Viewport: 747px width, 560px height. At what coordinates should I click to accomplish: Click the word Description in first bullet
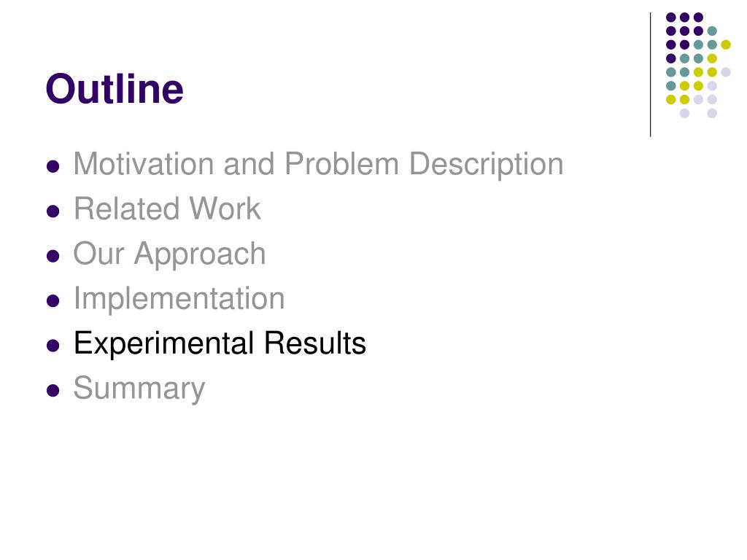click(x=487, y=165)
